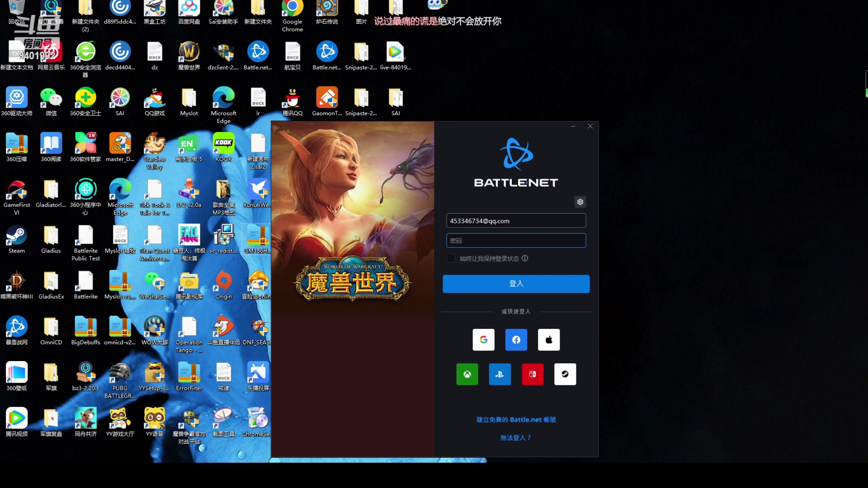Select the Steam desktop shortcut
The width and height of the screenshot is (868, 488).
tap(17, 239)
